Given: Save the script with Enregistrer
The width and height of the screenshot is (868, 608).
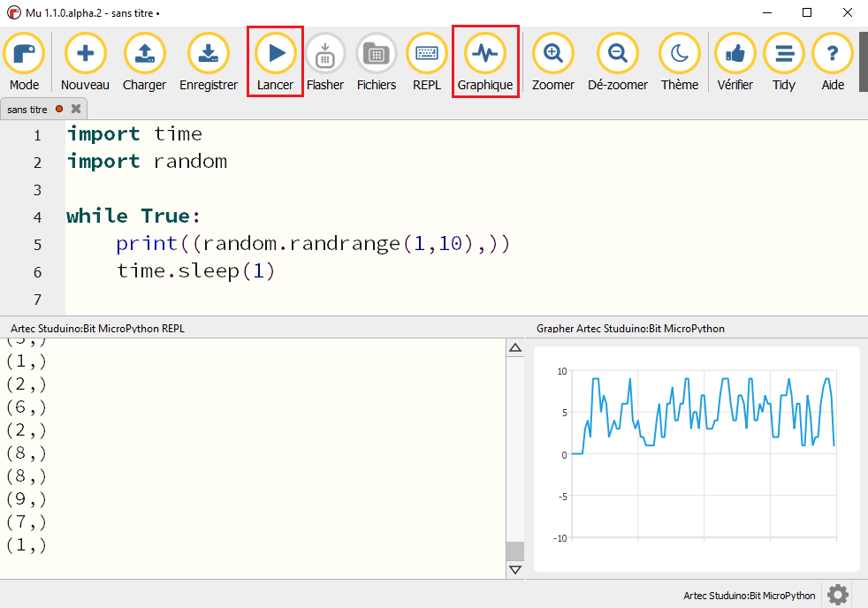Looking at the screenshot, I should click(x=209, y=61).
